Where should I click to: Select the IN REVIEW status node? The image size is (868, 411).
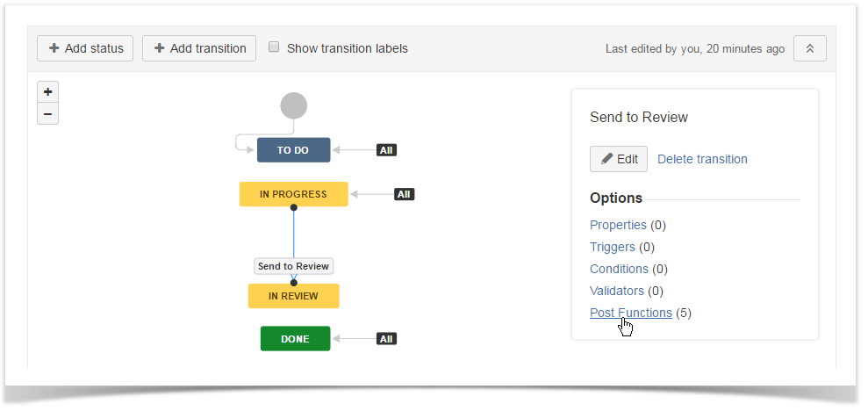293,296
